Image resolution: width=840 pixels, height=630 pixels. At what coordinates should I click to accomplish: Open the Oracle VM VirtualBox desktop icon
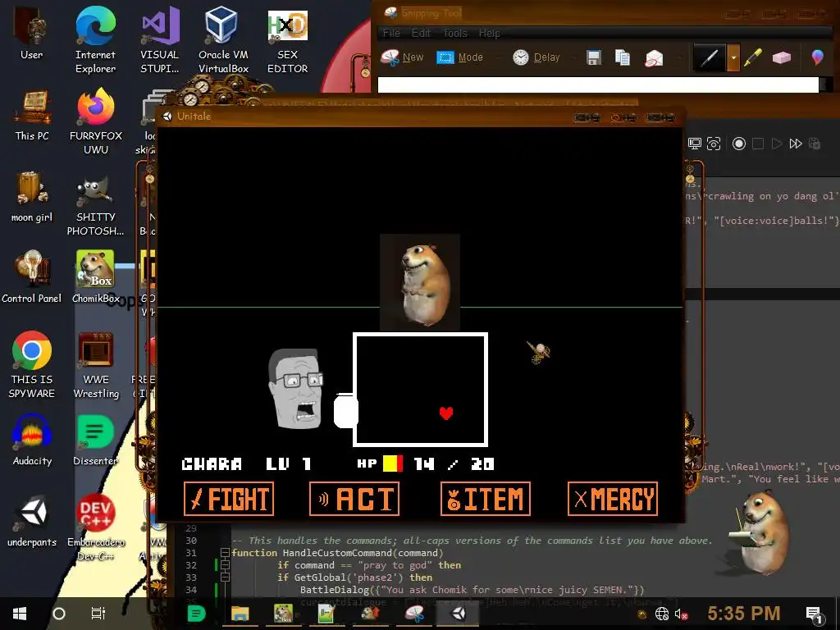click(223, 39)
